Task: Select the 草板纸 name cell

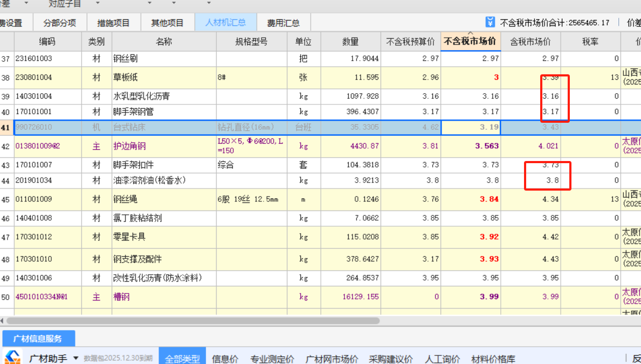Action: pyautogui.click(x=164, y=77)
